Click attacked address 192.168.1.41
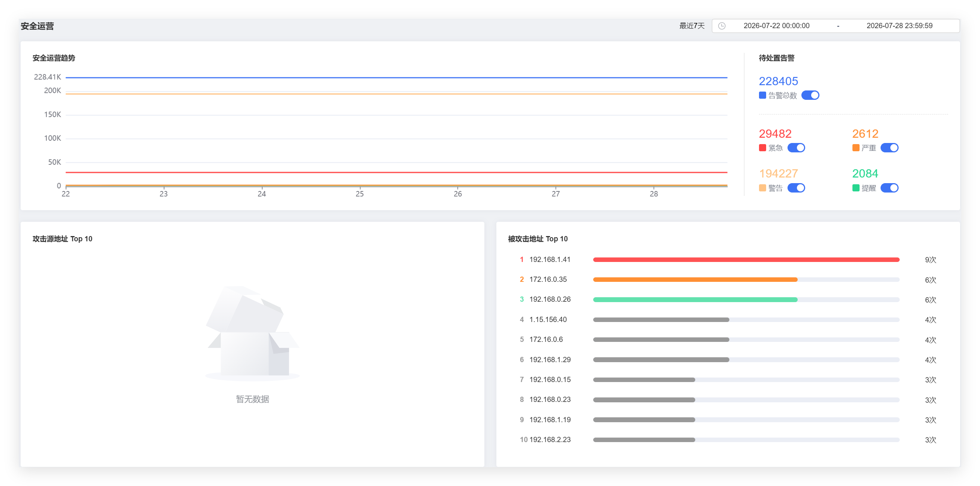The height and width of the screenshot is (486, 980). pyautogui.click(x=550, y=260)
